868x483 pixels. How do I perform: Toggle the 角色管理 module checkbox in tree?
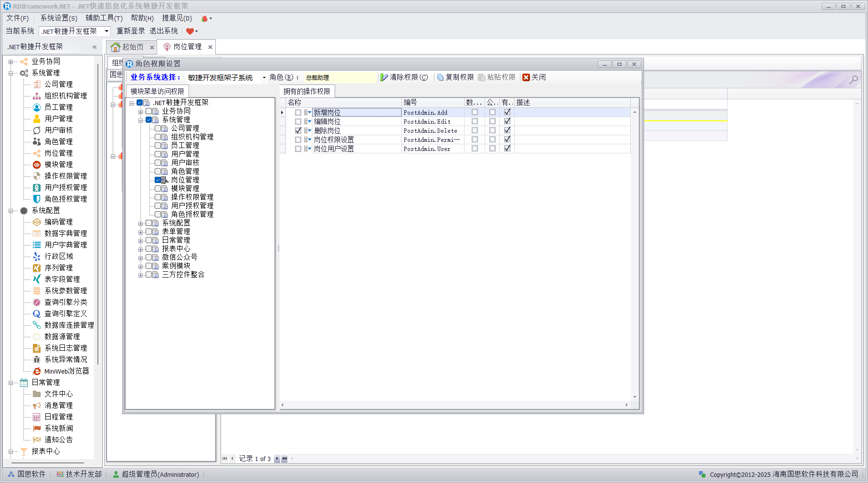point(158,172)
